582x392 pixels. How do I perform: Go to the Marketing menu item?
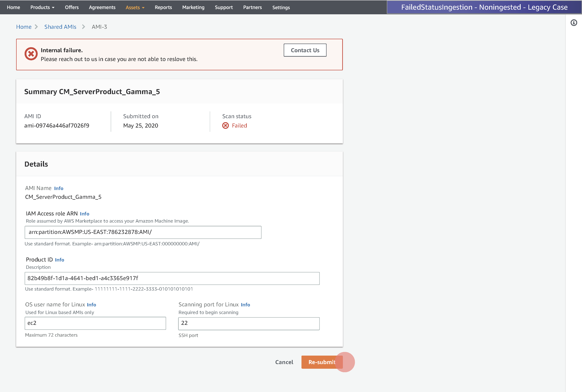193,7
